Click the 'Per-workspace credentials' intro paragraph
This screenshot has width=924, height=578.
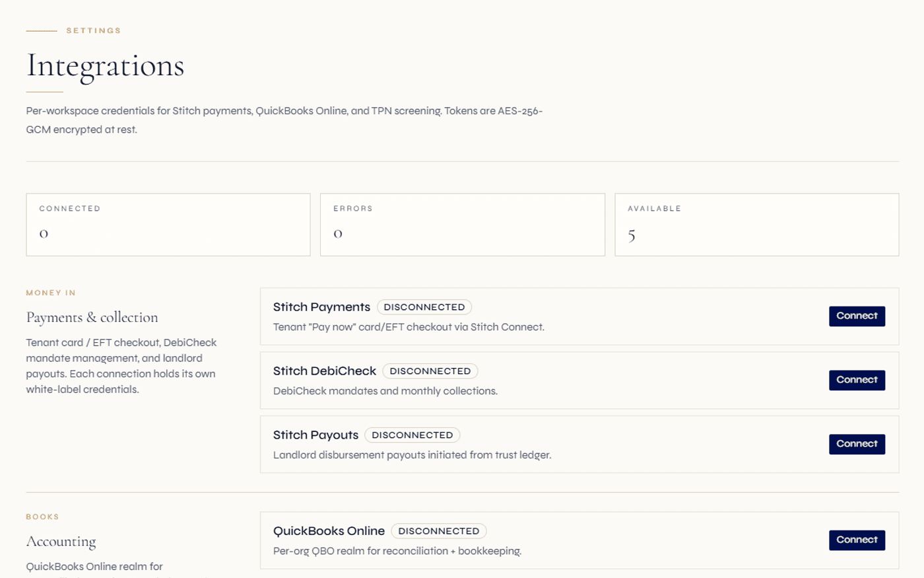pos(284,120)
